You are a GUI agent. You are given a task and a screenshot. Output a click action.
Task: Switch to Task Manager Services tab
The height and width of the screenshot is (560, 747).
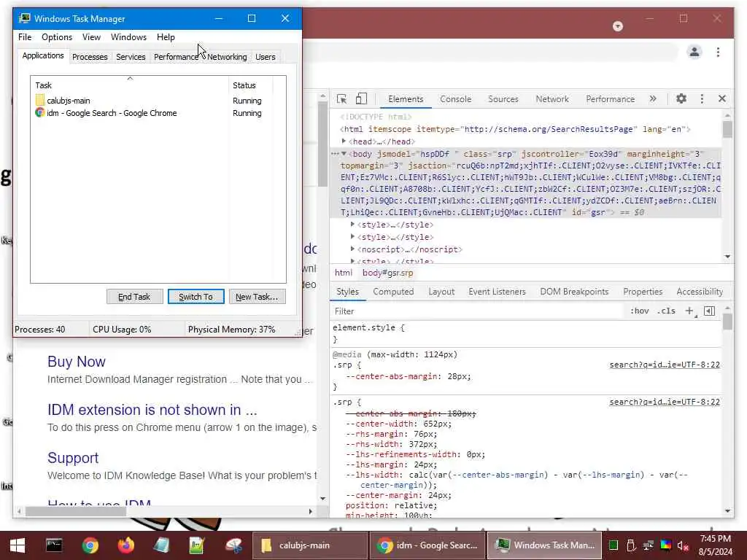click(131, 57)
